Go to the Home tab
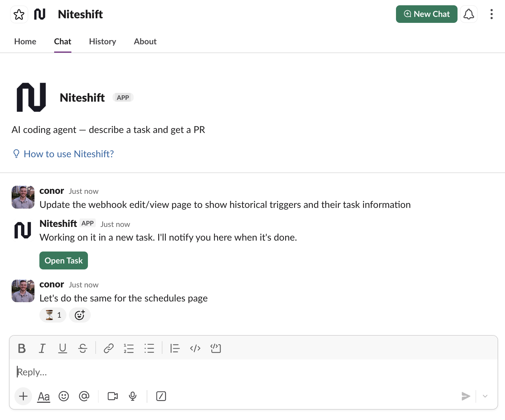 [25, 42]
